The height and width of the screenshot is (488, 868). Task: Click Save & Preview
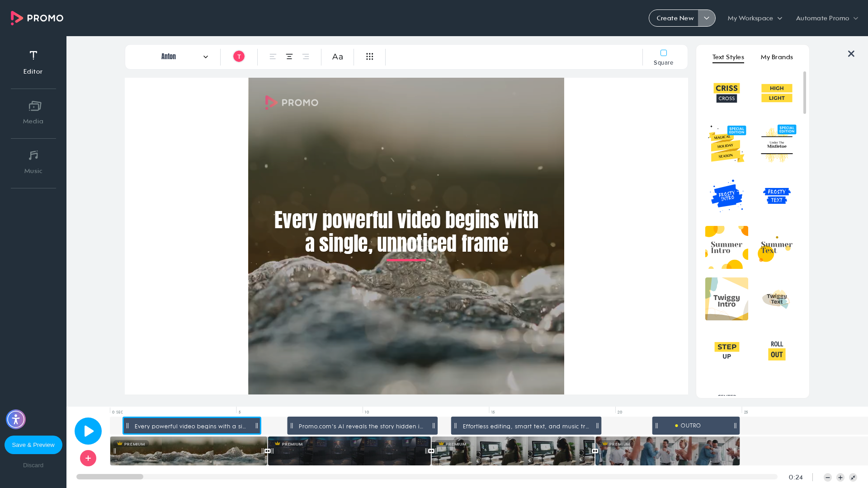[33, 445]
